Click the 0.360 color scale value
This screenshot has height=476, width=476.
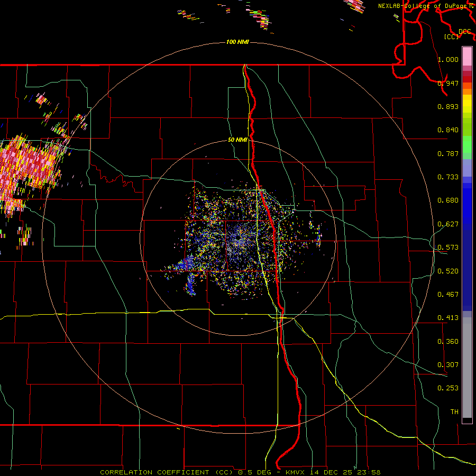pyautogui.click(x=448, y=342)
